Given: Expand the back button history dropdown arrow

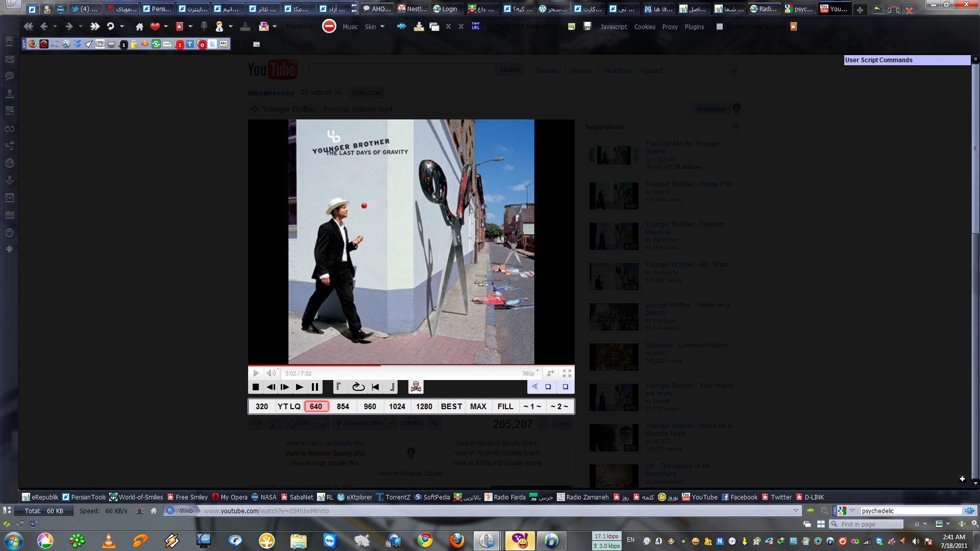Looking at the screenshot, I should [x=55, y=27].
